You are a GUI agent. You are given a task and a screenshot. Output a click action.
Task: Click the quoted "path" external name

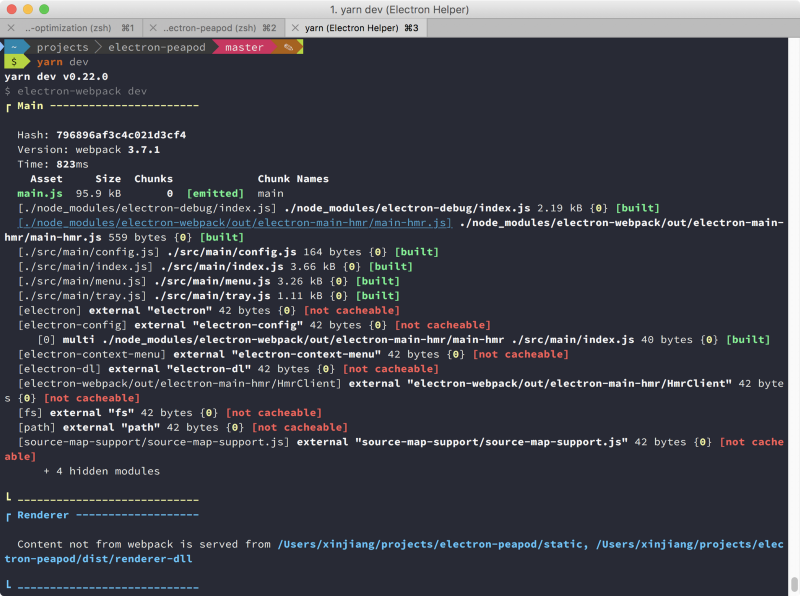point(140,427)
